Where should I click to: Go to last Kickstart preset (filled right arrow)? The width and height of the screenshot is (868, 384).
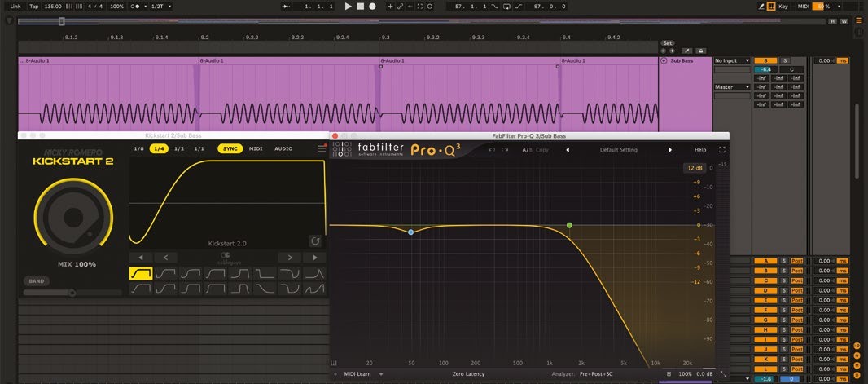pos(314,257)
